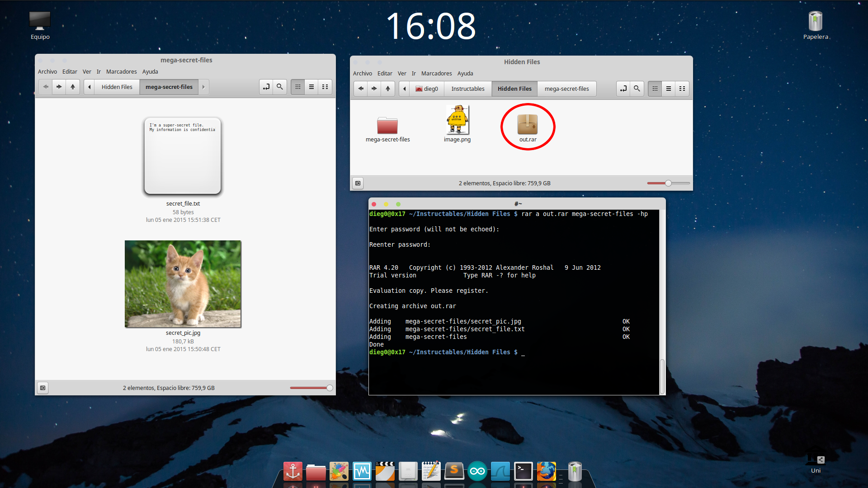Image resolution: width=868 pixels, height=488 pixels.
Task: Click mega-secret-files path button in right window
Action: click(x=566, y=89)
